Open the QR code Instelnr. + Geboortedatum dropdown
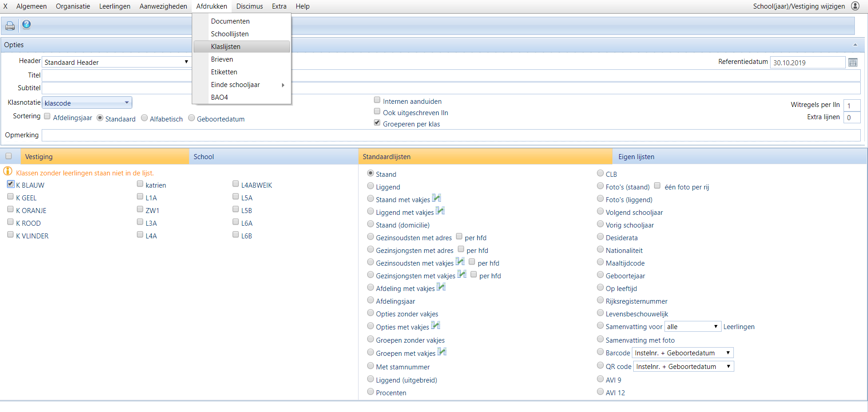 [684, 366]
